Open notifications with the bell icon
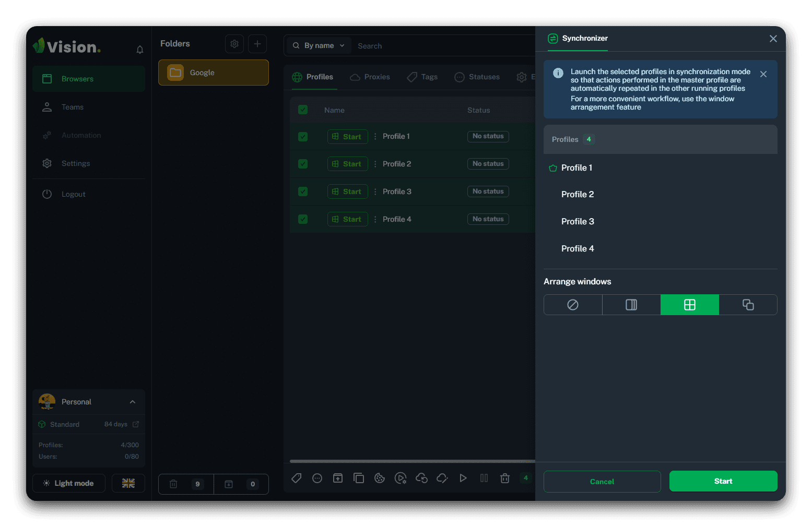812x527 pixels. (x=140, y=50)
